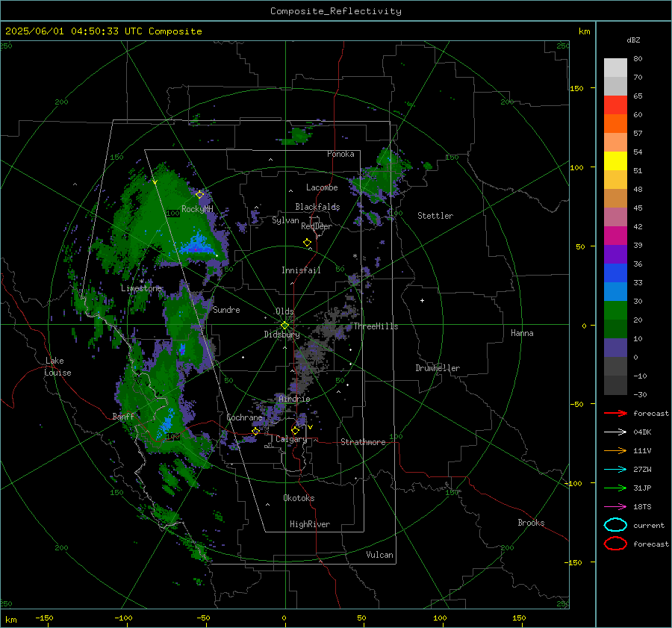This screenshot has height=628, width=672.
Task: Click the 111V legend label
Action: 642,450
